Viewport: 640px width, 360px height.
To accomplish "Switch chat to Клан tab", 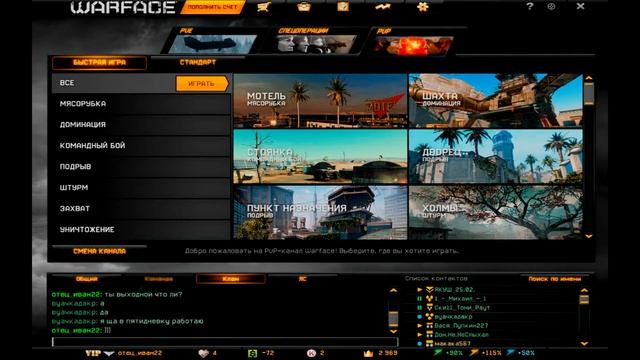I will tap(231, 279).
